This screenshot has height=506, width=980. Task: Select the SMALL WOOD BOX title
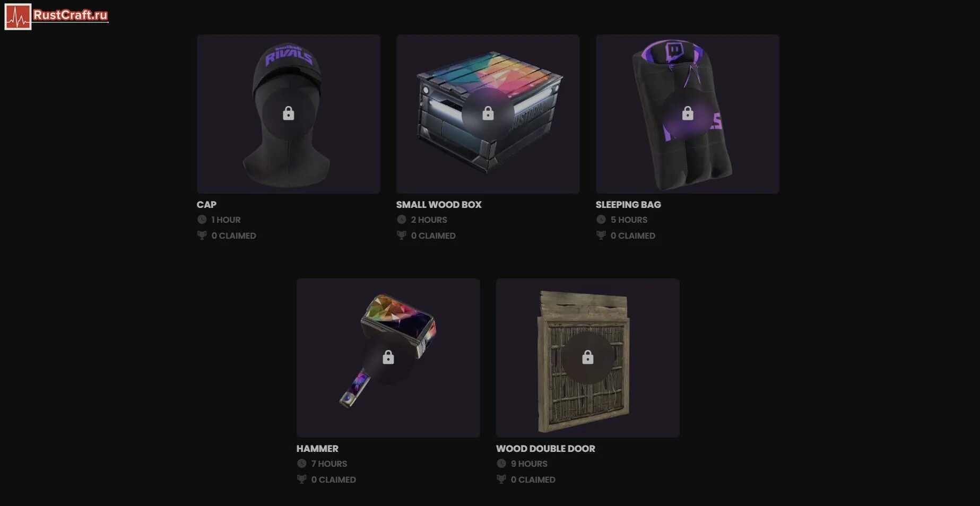click(x=439, y=205)
